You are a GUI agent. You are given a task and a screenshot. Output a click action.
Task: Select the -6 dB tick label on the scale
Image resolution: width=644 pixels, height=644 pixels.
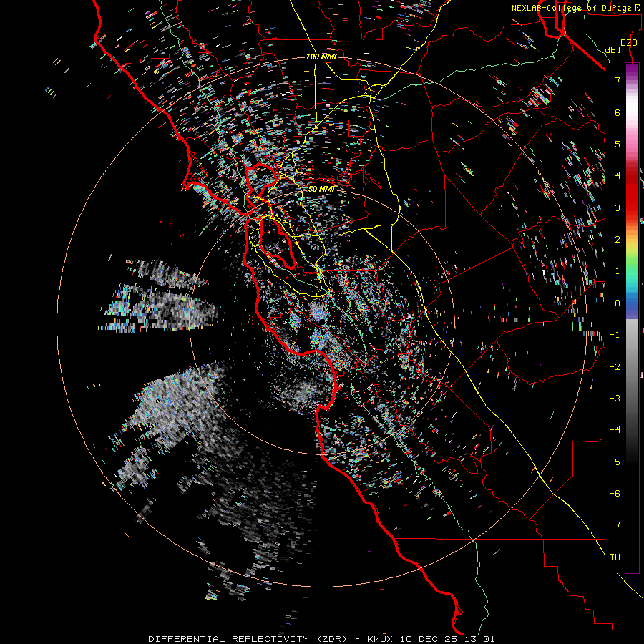tap(615, 494)
